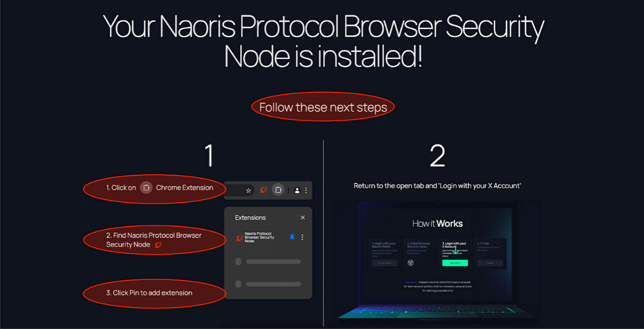Close the Extensions popup
Screen dimensions: 644x329
303,217
